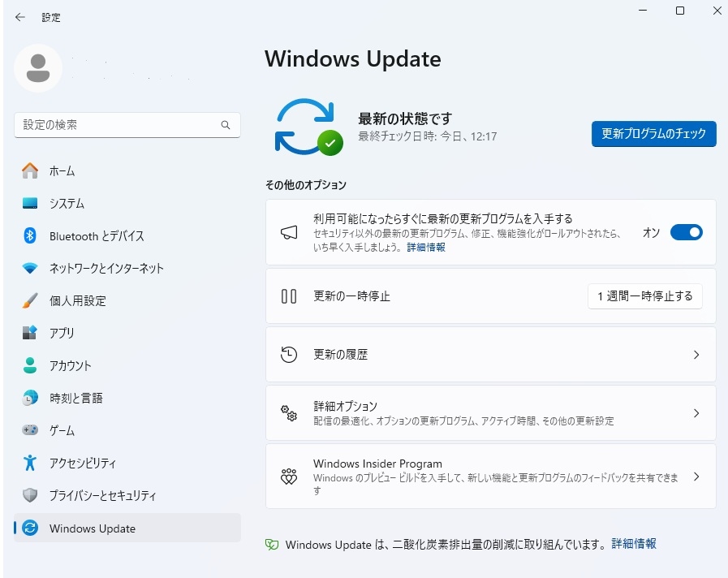Click the search magnifier icon
Viewport: 728px width, 578px height.
226,125
